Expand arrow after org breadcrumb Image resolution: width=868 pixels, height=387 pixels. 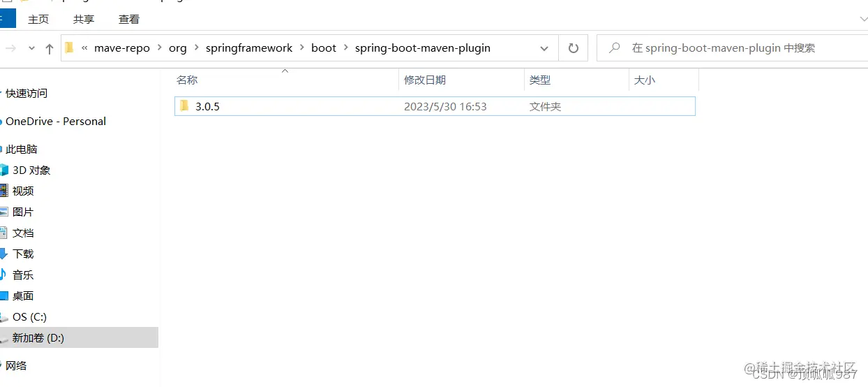tap(196, 48)
